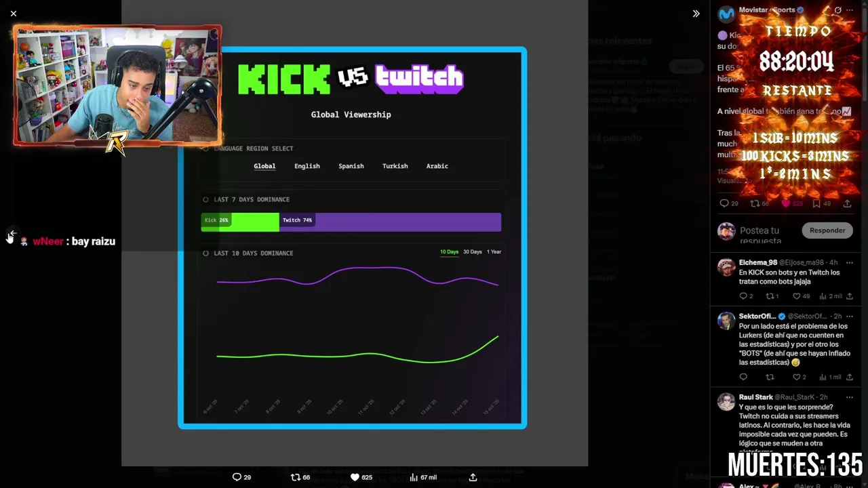This screenshot has width=868, height=488.
Task: Select Spanish language tab in image
Action: coord(351,166)
